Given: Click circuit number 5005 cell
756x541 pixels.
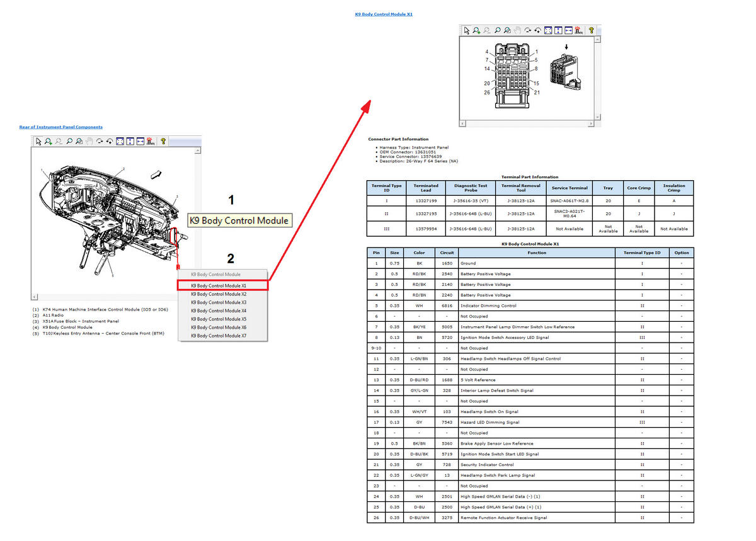Looking at the screenshot, I should pos(447,327).
